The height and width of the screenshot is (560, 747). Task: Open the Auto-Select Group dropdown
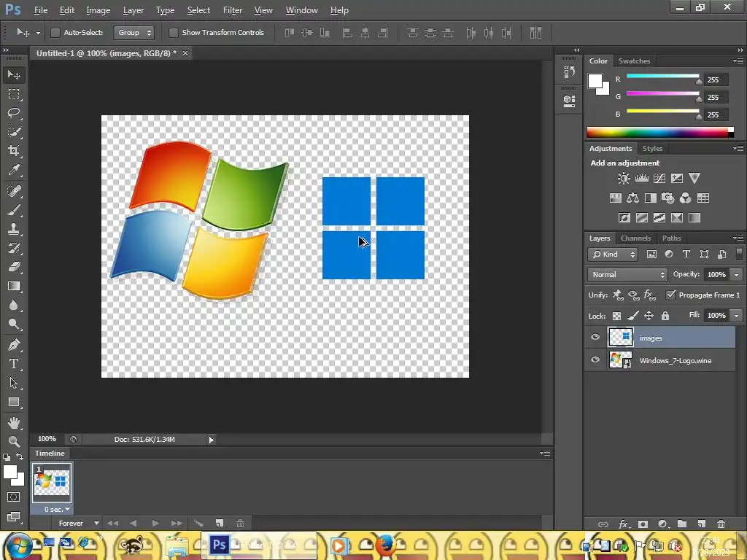point(134,32)
